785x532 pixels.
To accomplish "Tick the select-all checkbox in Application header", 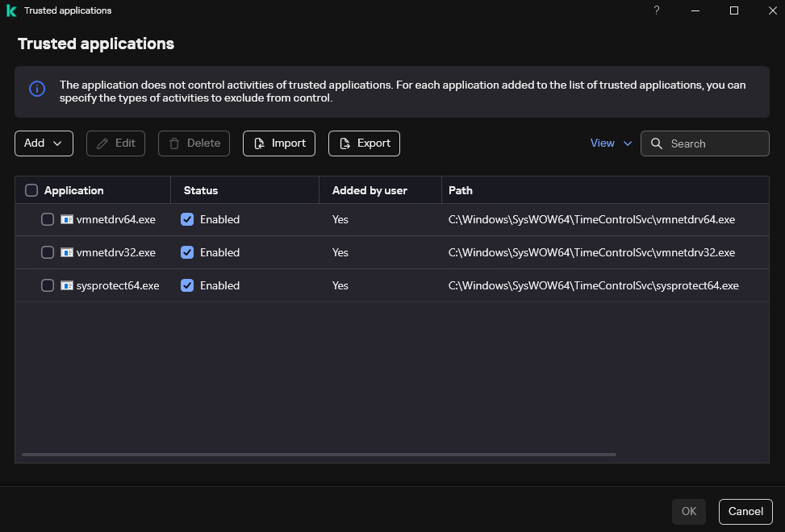I will (31, 190).
